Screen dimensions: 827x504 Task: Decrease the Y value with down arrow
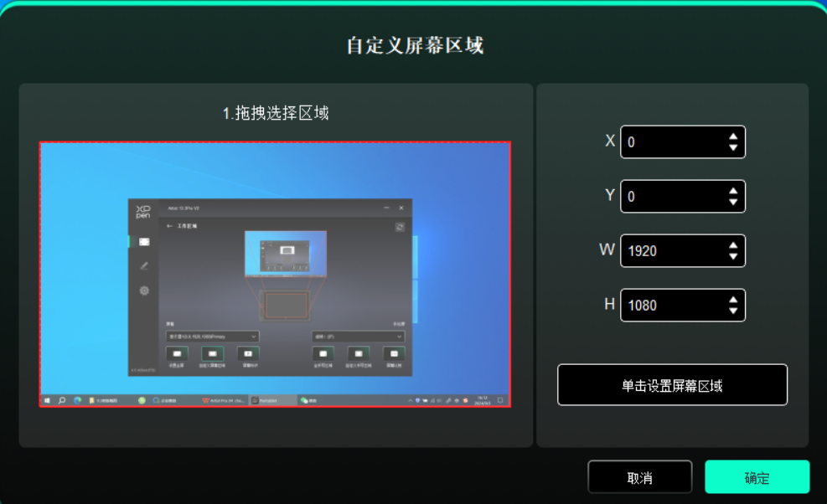pyautogui.click(x=733, y=203)
